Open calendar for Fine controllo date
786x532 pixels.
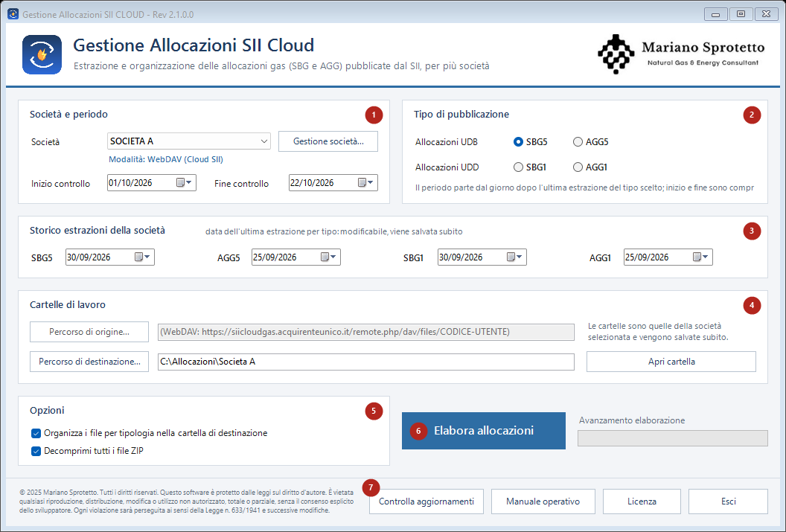pos(365,183)
